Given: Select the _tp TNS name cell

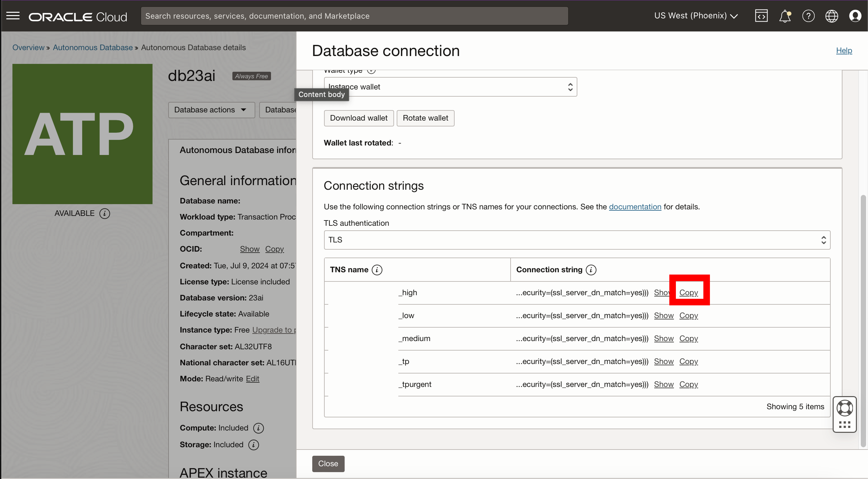Looking at the screenshot, I should (x=418, y=362).
